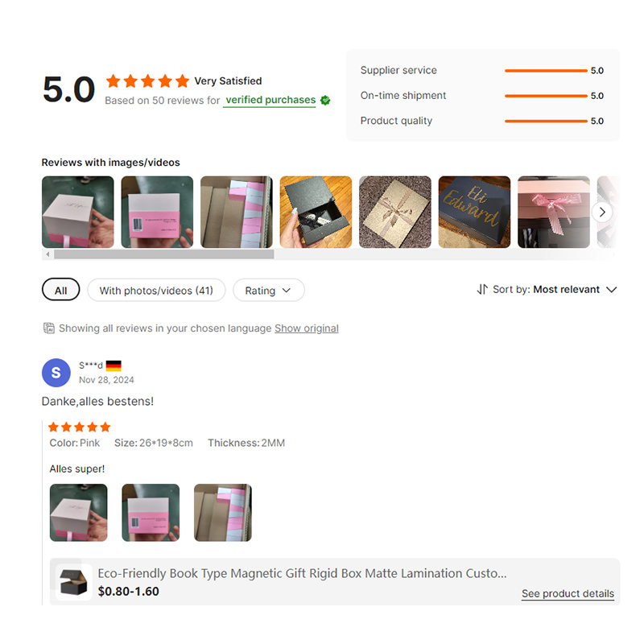Screen dimensions: 644x644
Task: Open the Eli Edward box review thumbnail
Action: click(474, 212)
